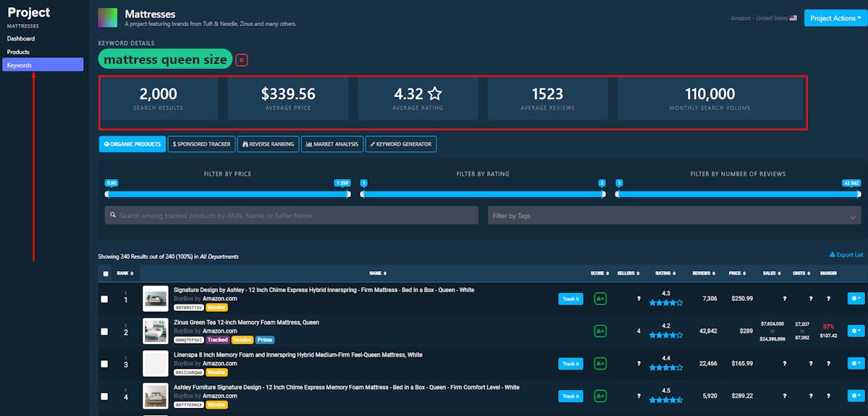Switch to Sponsored Tracker tab
Viewport: 868px width, 416px height.
click(201, 144)
